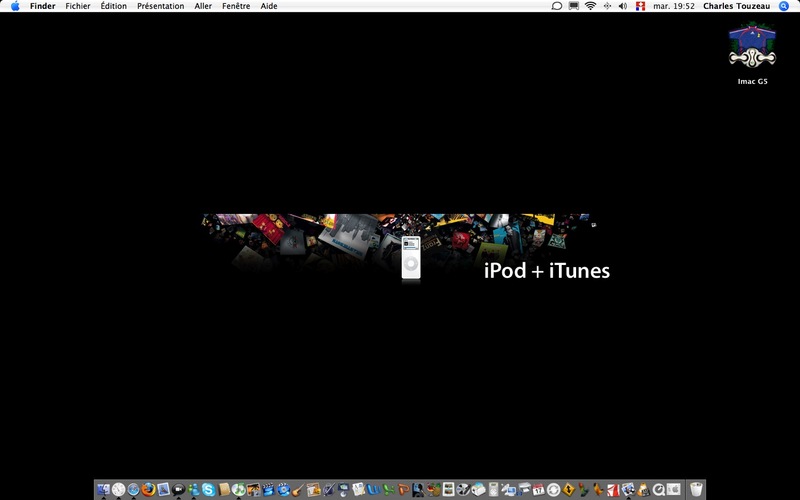
Task: Open Microsoft Word icon in Dock
Action: pyautogui.click(x=373, y=489)
